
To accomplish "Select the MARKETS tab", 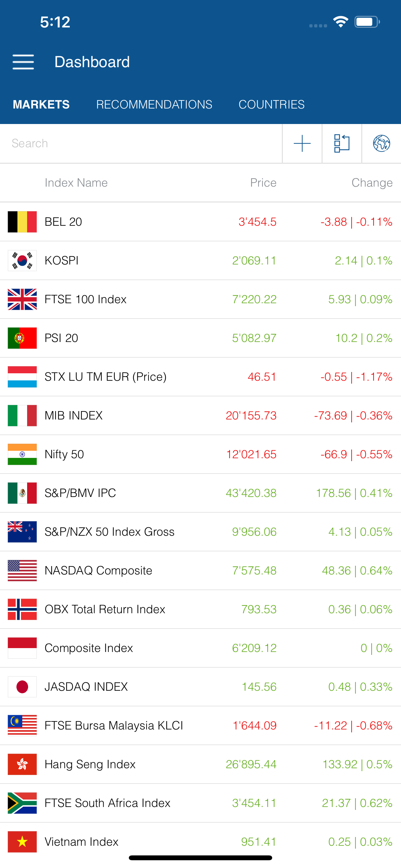I will pos(41,104).
